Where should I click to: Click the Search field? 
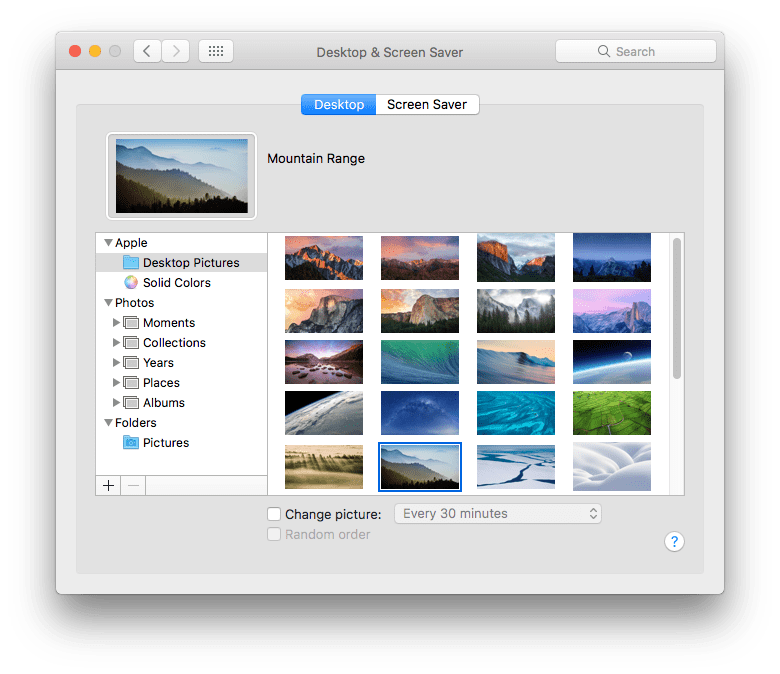635,51
